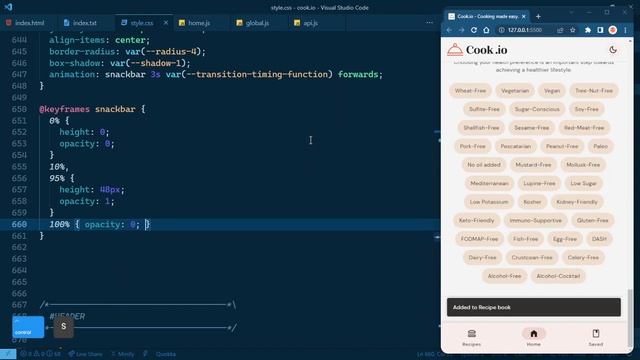Close the Cook.io browser tab
Viewport: 640px width, 360px height.
(x=524, y=16)
